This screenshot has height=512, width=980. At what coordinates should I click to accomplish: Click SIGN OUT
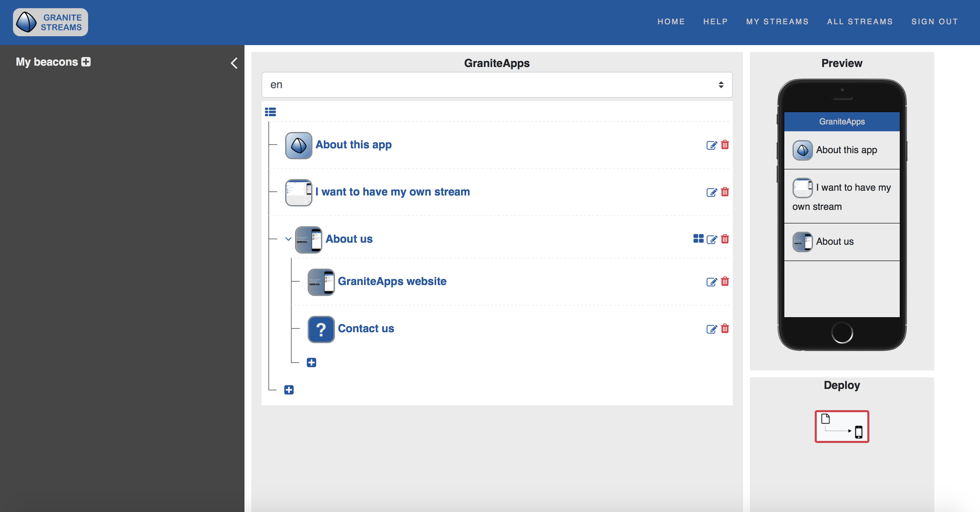pos(935,22)
